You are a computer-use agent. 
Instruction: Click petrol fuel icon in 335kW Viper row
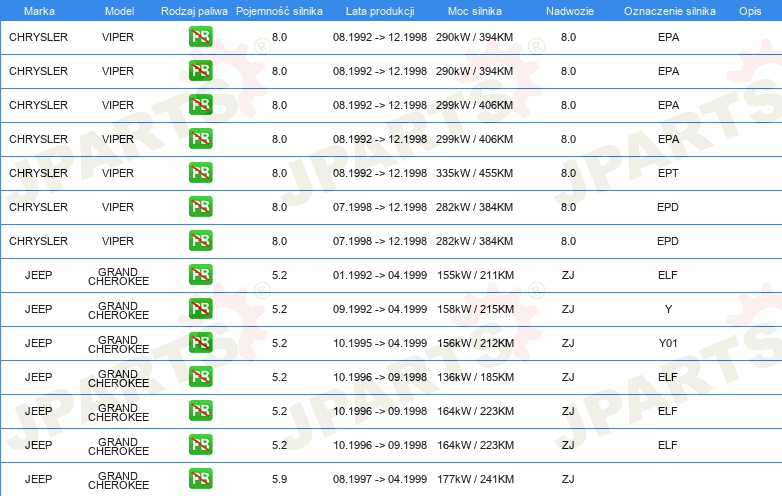coord(200,172)
